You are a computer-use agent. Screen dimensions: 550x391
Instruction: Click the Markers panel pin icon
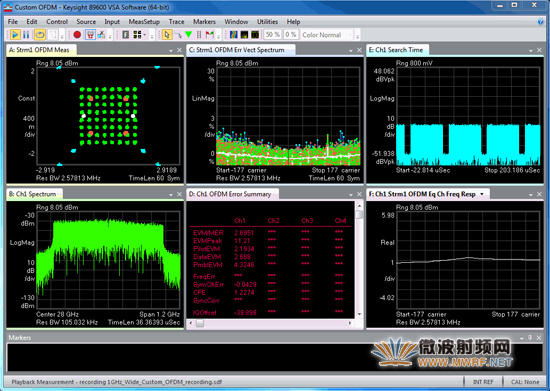click(x=530, y=338)
